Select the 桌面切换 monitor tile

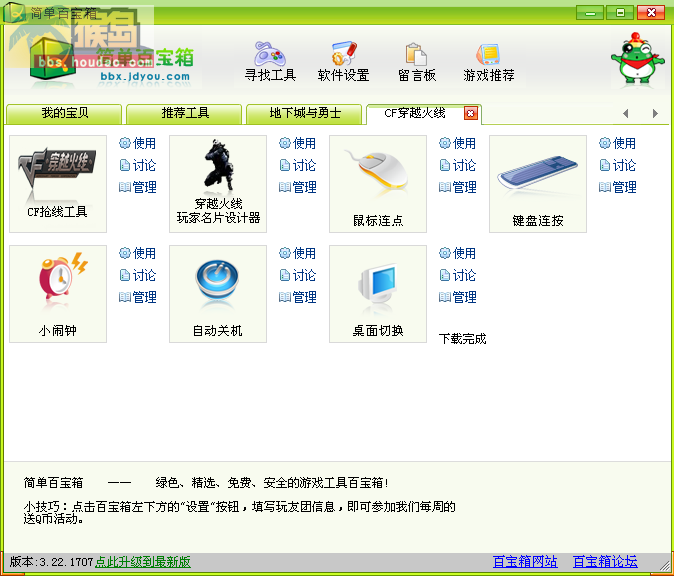click(x=378, y=294)
